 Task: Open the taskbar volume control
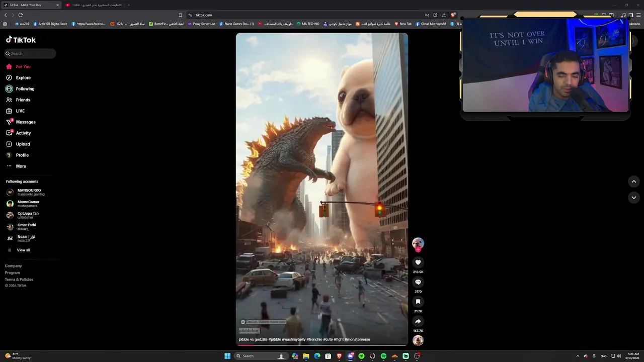pos(619,356)
